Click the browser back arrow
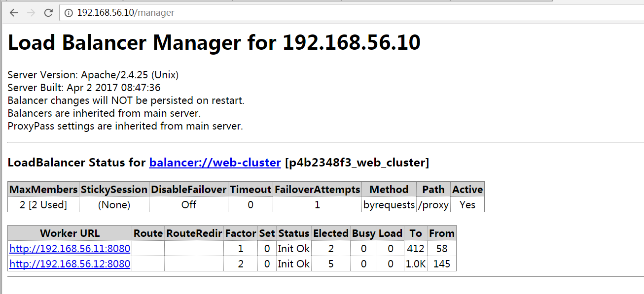This screenshot has height=294, width=644. [x=13, y=13]
